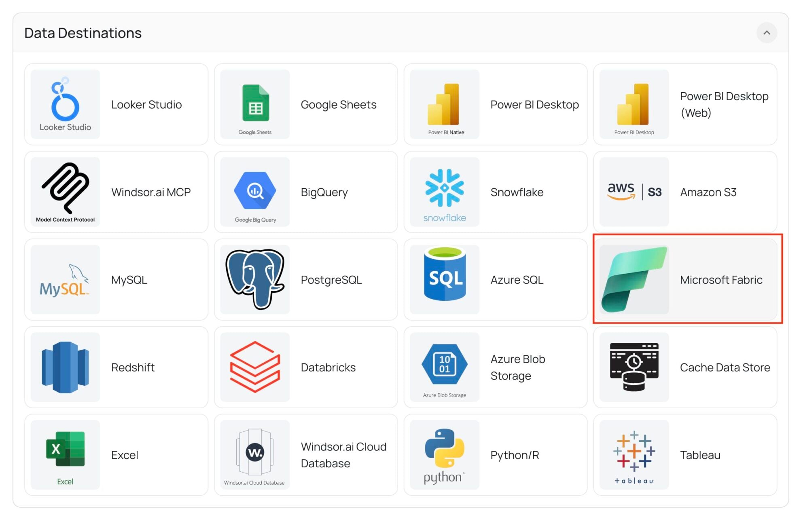The height and width of the screenshot is (532, 801).
Task: Choose the MySQL destination icon
Action: pyautogui.click(x=65, y=279)
